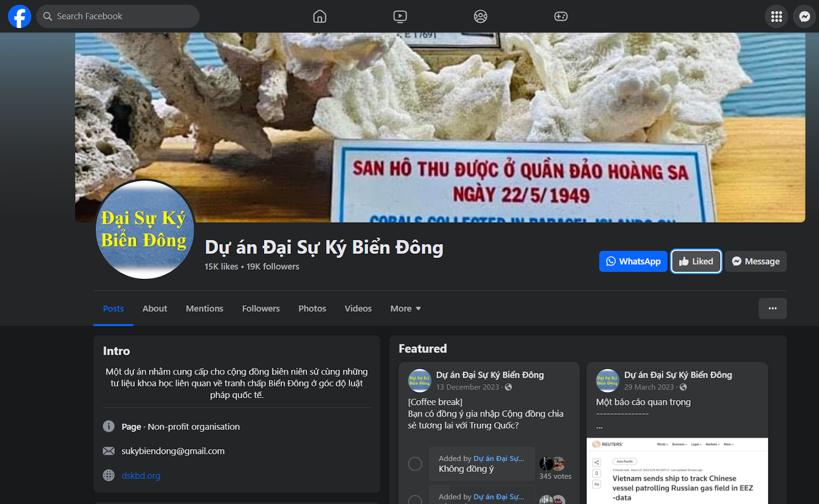Screen dimensions: 819x504
Task: Open the Video tab icon
Action: click(x=400, y=16)
